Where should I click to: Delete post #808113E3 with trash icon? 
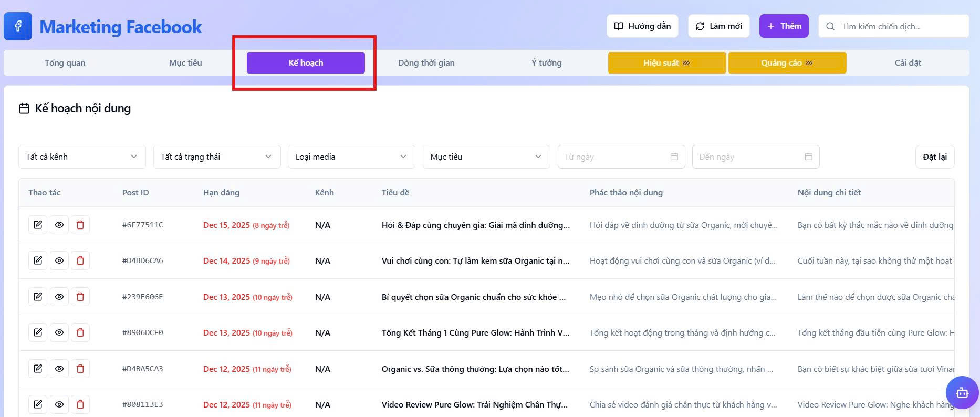(80, 404)
